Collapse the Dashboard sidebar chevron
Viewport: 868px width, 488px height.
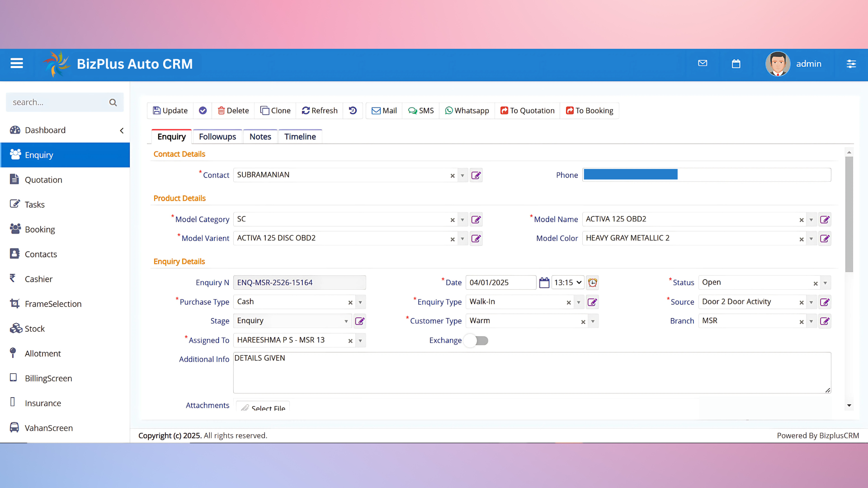click(x=122, y=131)
